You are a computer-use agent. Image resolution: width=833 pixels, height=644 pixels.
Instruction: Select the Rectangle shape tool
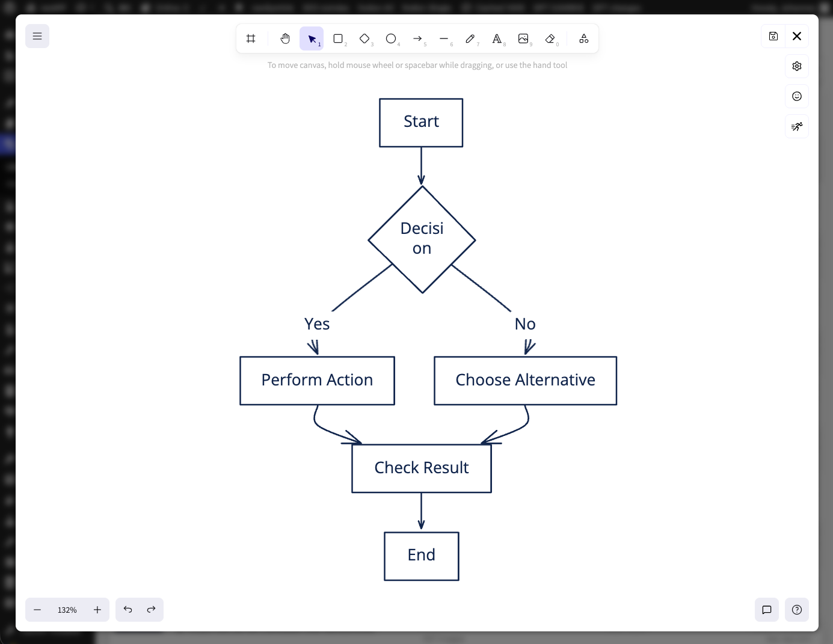click(338, 38)
